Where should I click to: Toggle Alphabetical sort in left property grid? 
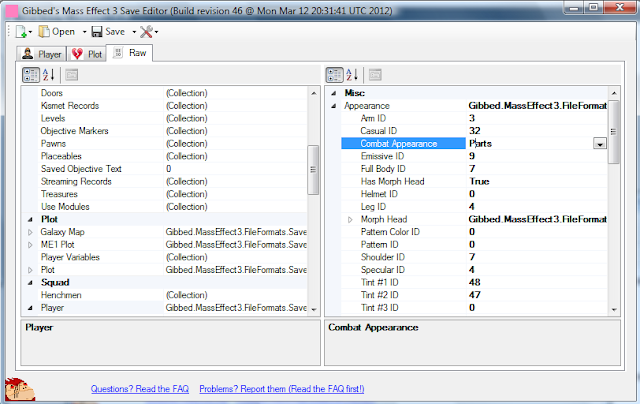(x=49, y=75)
